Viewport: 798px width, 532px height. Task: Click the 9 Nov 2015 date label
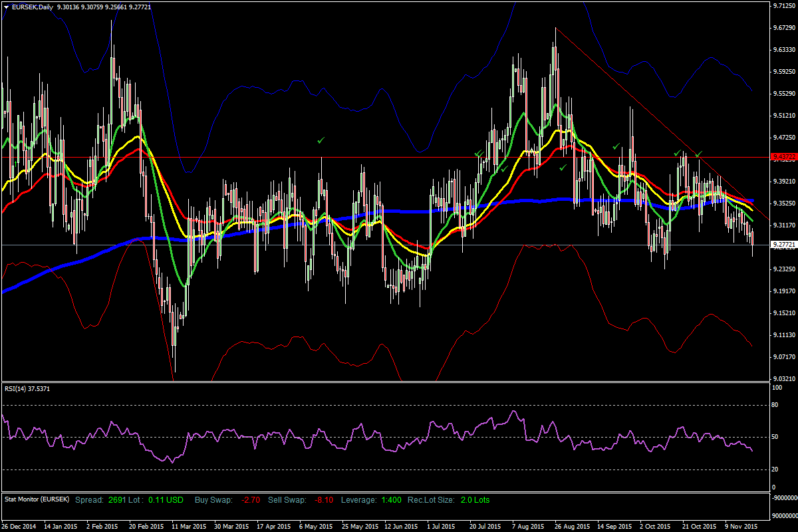pos(741,525)
